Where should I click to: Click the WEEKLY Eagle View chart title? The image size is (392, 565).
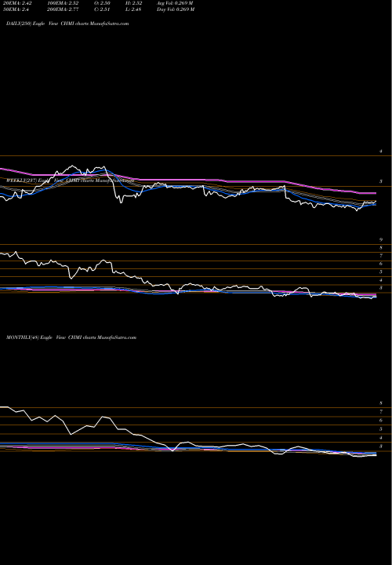coord(71,180)
